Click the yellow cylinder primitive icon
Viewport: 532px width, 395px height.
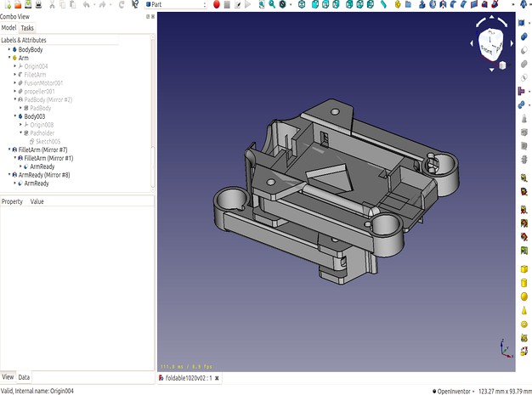coord(524,282)
